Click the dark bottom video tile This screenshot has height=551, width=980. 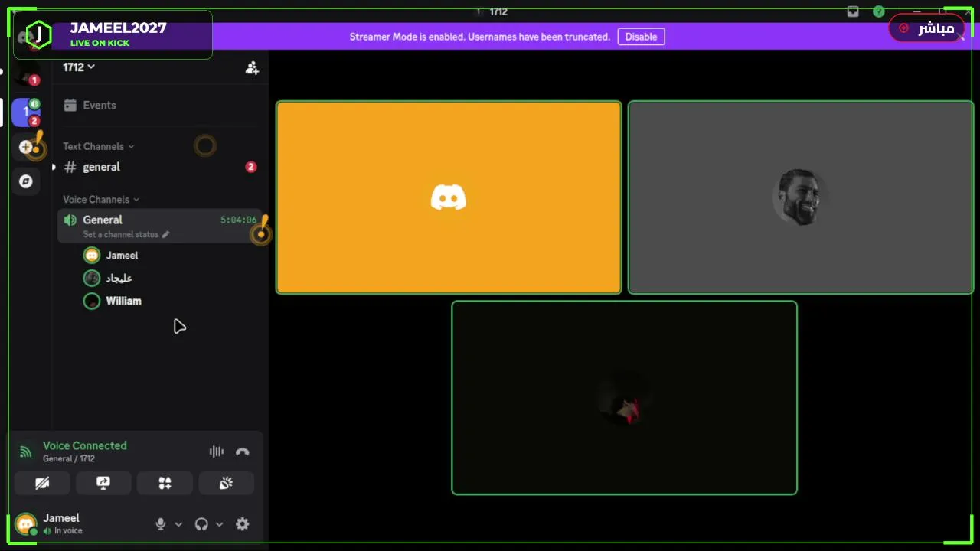click(624, 398)
